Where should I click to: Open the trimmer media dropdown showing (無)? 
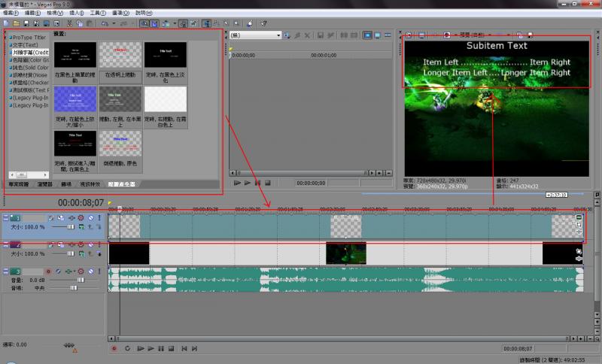278,35
